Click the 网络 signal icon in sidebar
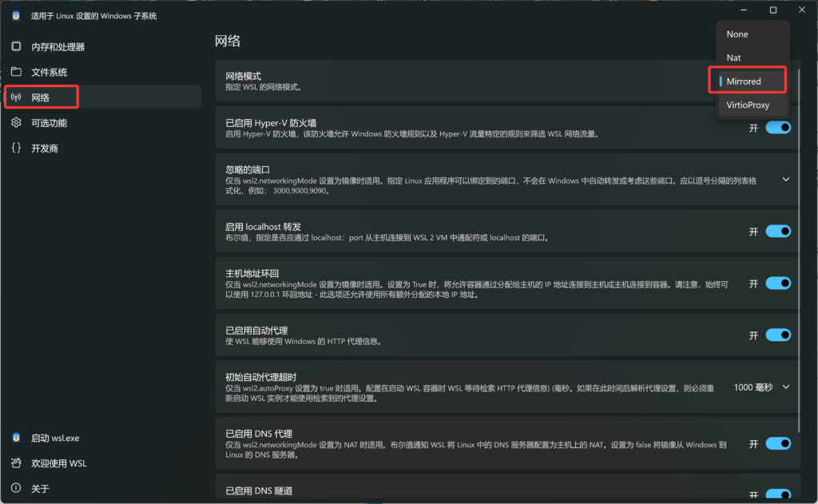Viewport: 818px width, 504px height. coord(16,97)
